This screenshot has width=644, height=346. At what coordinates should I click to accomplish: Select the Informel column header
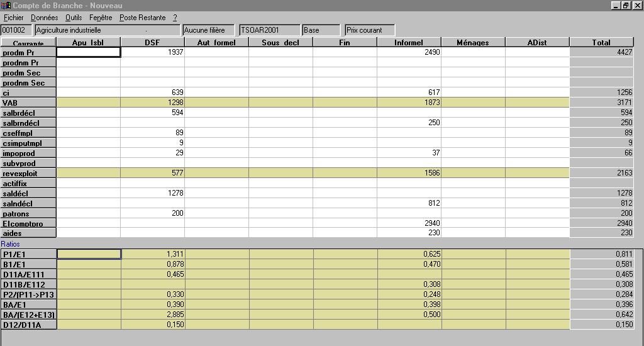click(x=409, y=43)
